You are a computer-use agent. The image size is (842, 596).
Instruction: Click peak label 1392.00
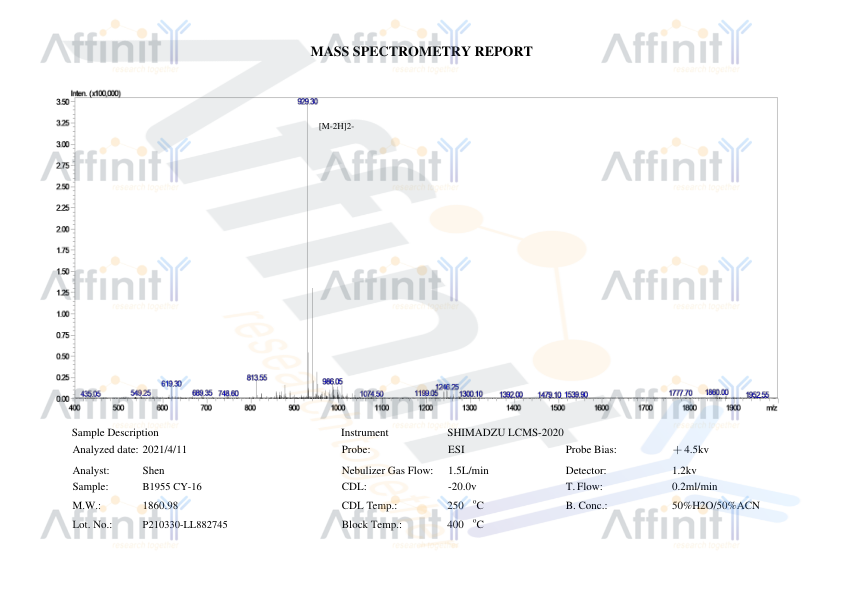pyautogui.click(x=511, y=395)
